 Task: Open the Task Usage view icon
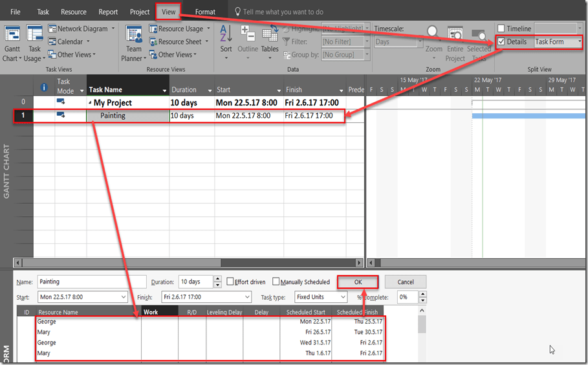pos(34,36)
